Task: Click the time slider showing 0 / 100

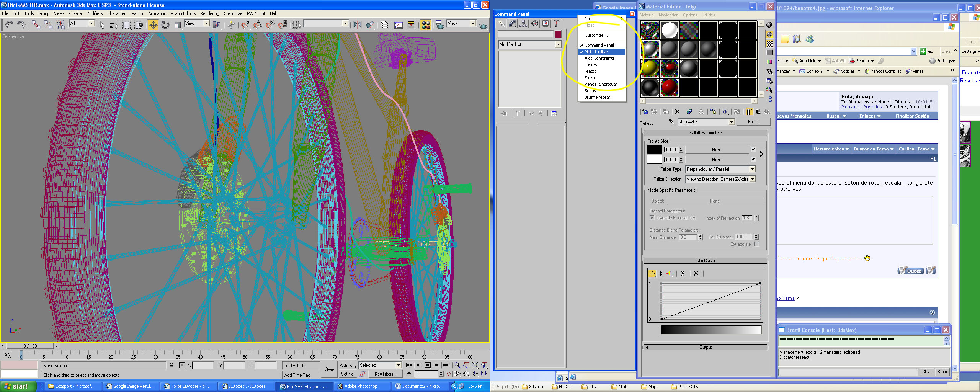Action: [x=30, y=346]
